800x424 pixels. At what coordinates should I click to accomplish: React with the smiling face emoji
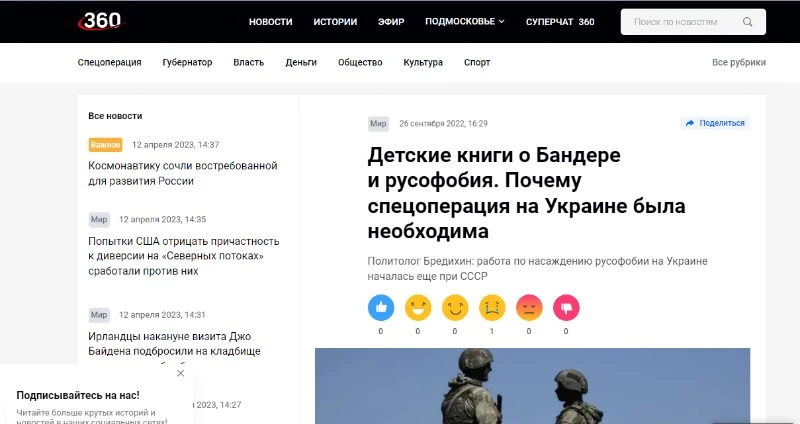point(455,308)
